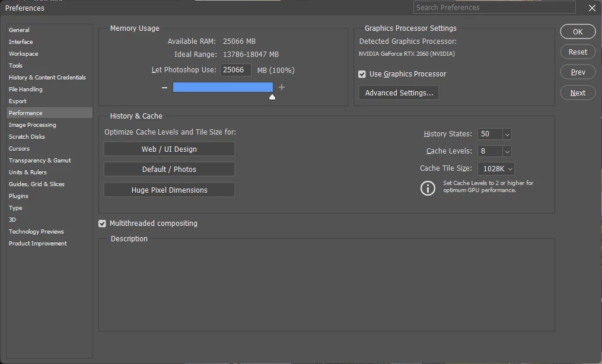602x364 pixels.
Task: Open Units & Rulers preferences
Action: click(49, 173)
